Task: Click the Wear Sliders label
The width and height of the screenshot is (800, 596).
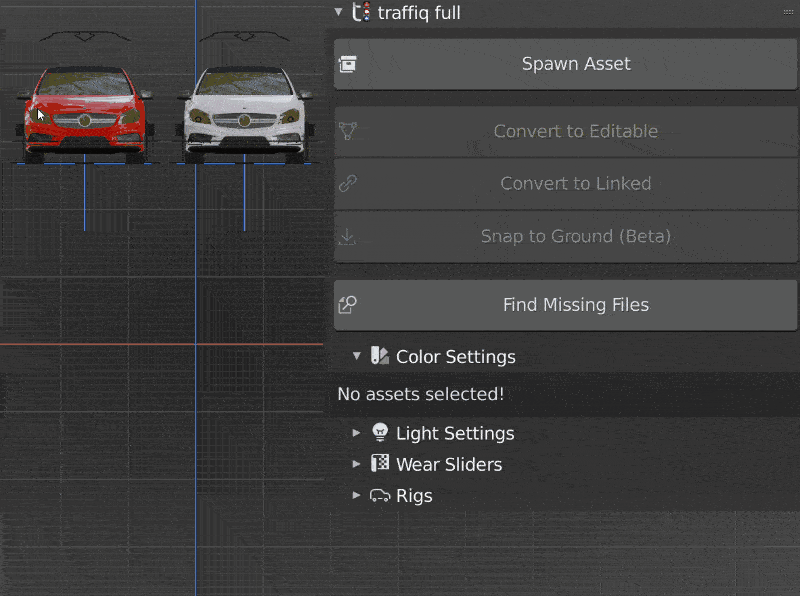Action: coord(449,464)
